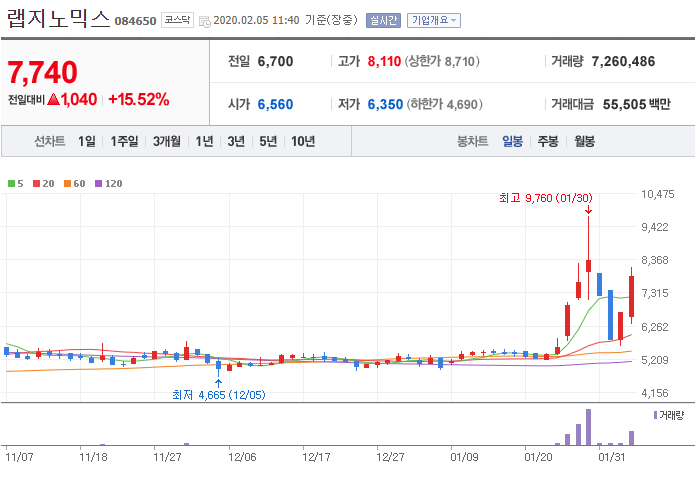
Task: Click the 12/27 date axis label
Action: [390, 457]
